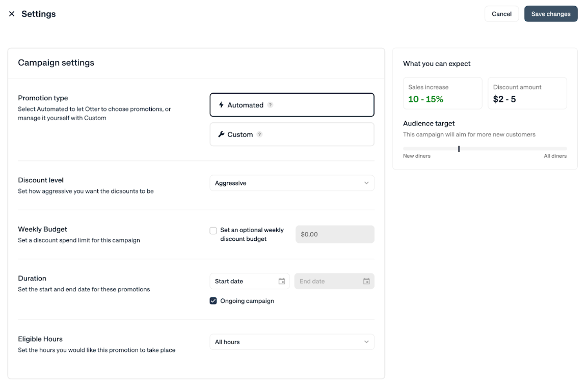Click the "Promotion type" section title
Screen dimensions: 588x387
tap(43, 98)
